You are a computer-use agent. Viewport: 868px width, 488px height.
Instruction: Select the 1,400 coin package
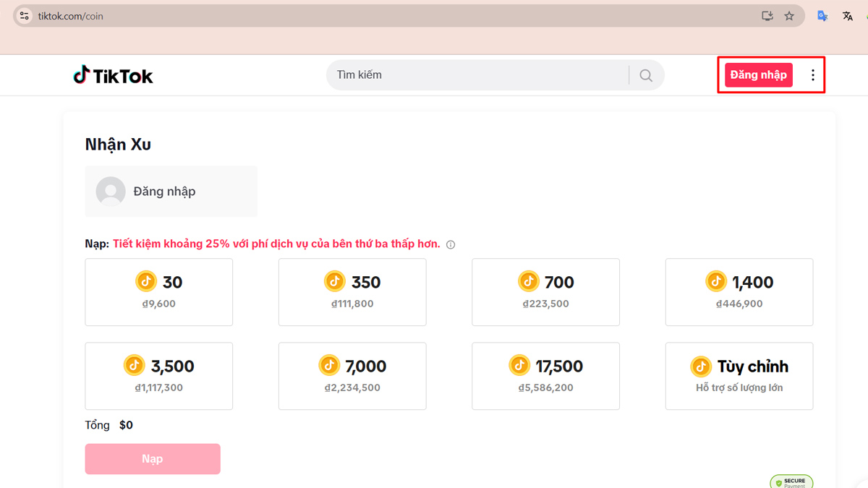739,292
